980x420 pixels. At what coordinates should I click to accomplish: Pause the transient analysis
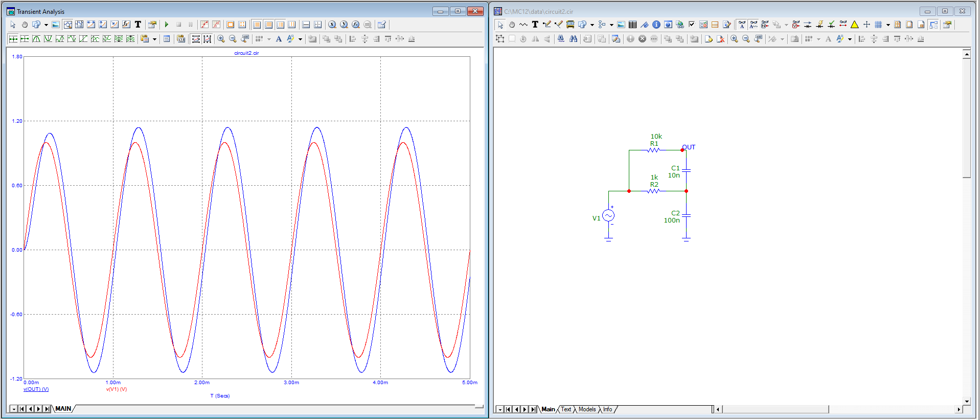coord(190,25)
